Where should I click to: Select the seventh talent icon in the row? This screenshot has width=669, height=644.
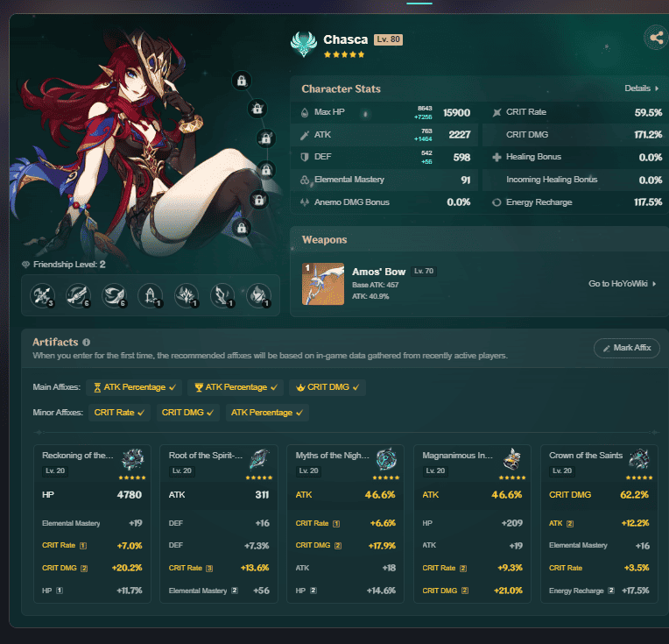click(258, 295)
